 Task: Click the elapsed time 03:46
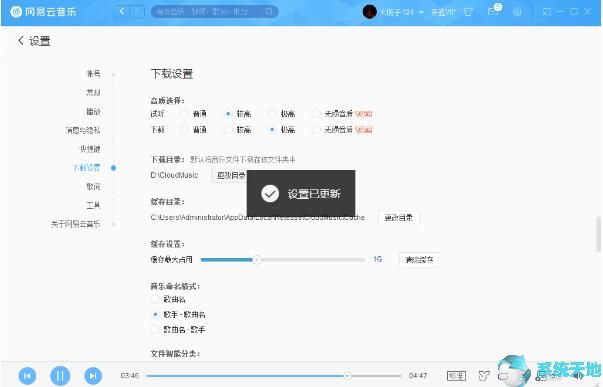(130, 375)
